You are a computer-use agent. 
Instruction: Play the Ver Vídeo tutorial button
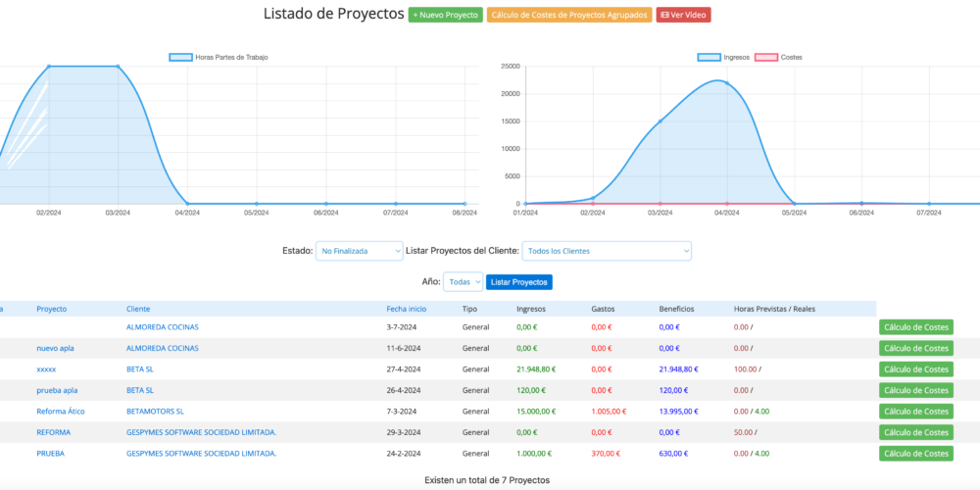tap(683, 15)
